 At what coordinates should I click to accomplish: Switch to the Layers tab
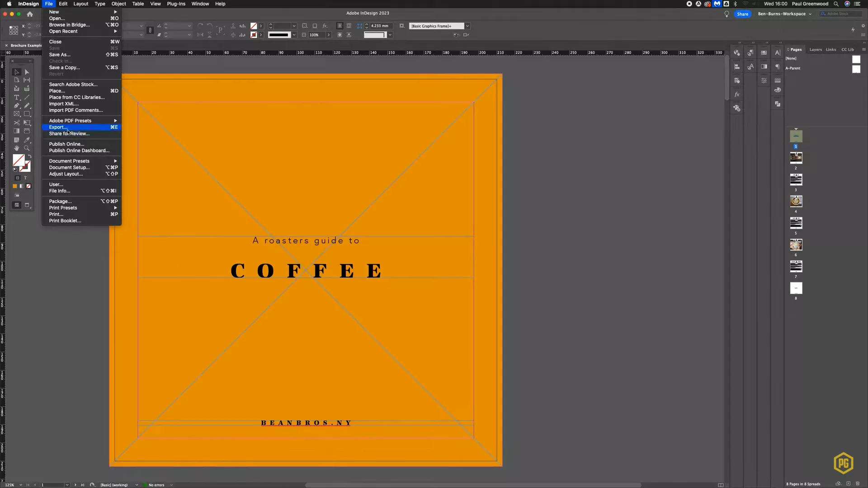[x=815, y=49]
